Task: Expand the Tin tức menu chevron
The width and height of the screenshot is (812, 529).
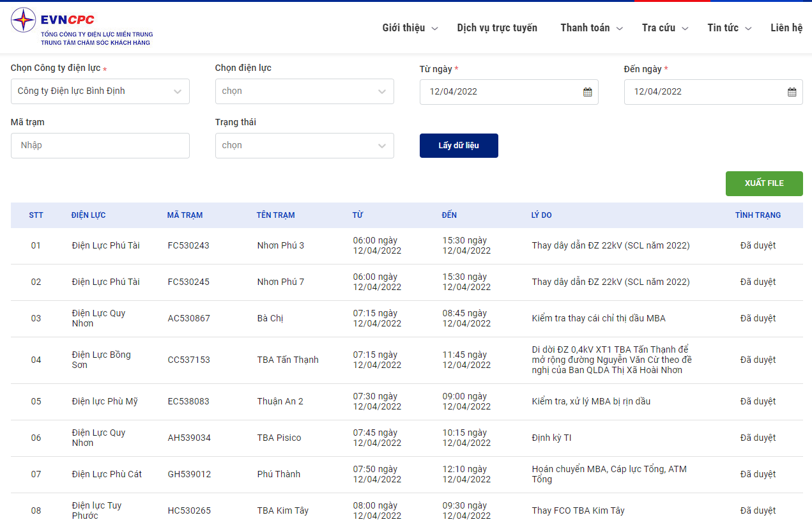Action: tap(748, 29)
